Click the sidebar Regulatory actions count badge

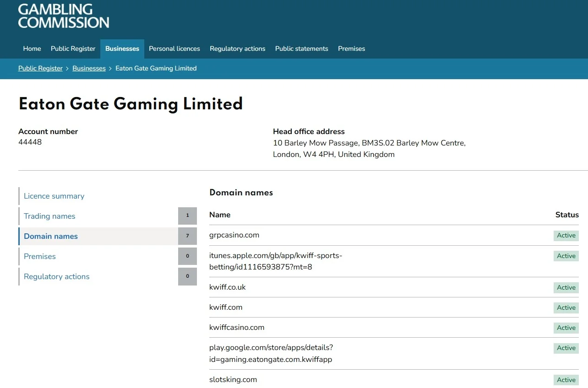tap(187, 276)
